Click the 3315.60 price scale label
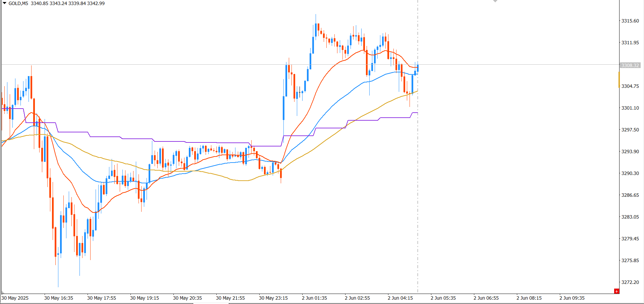Image resolution: width=644 pixels, height=304 pixels. (x=630, y=21)
